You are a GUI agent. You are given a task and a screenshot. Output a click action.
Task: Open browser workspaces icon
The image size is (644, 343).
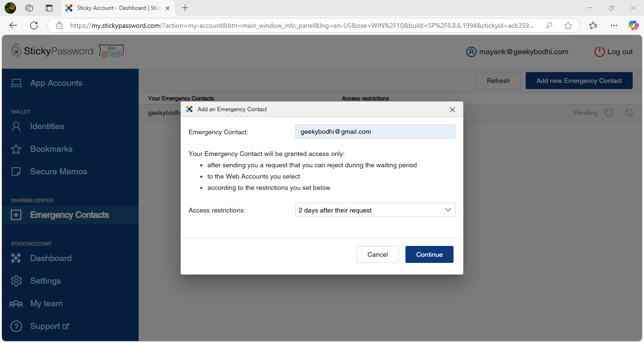29,8
